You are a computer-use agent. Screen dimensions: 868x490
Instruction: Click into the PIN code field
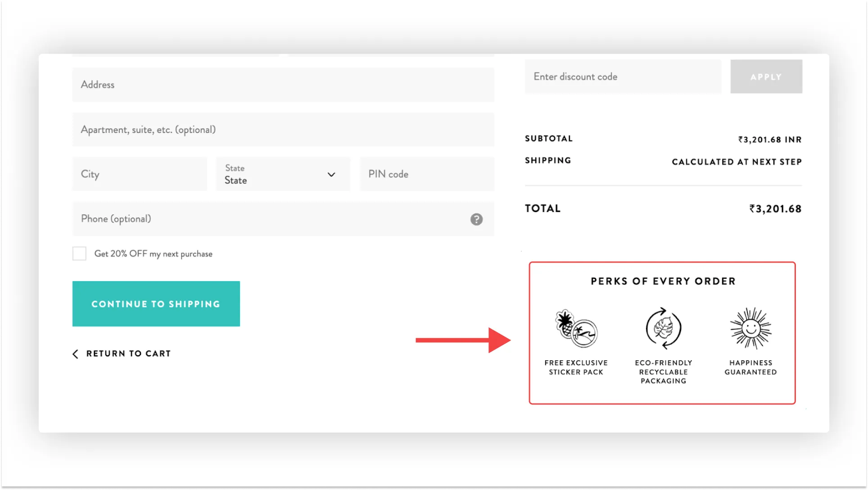(x=426, y=174)
